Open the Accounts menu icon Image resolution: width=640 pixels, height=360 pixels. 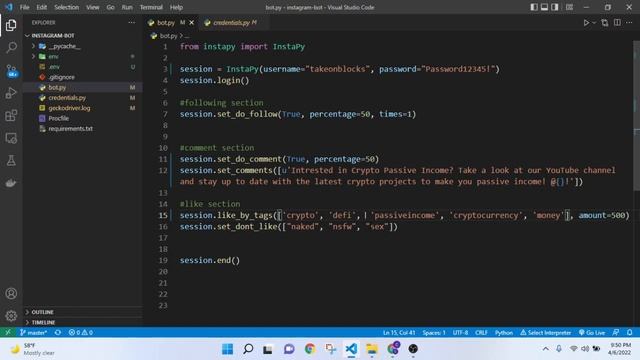(x=11, y=293)
